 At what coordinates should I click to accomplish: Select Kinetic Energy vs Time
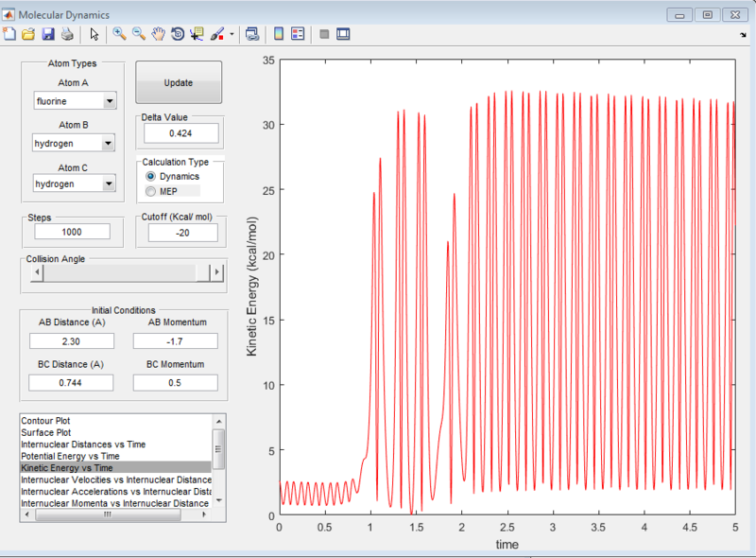(x=115, y=468)
